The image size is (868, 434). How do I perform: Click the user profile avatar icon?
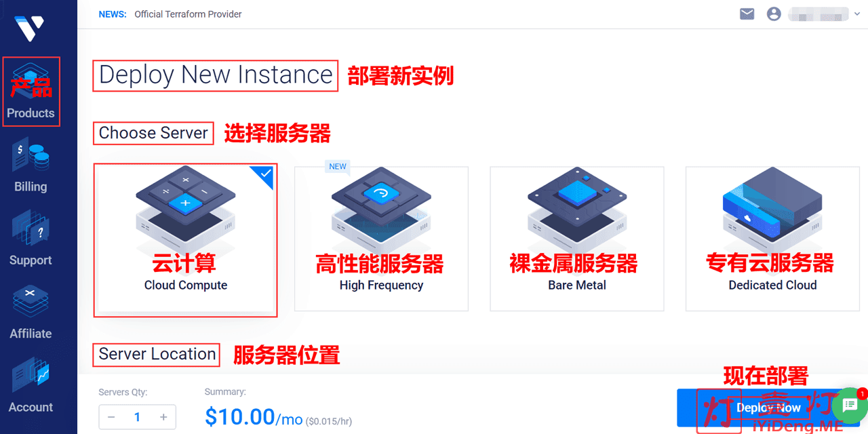point(774,14)
